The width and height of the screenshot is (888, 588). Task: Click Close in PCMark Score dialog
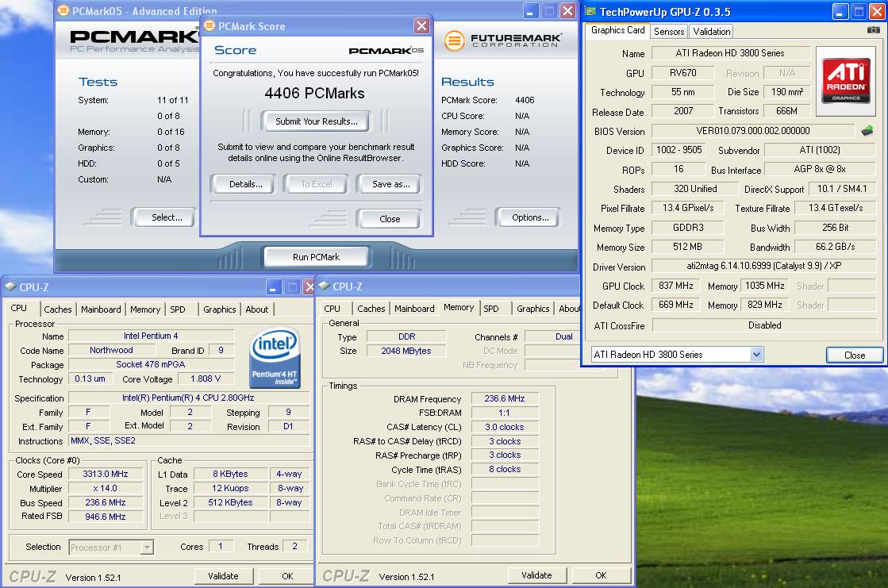tap(390, 219)
